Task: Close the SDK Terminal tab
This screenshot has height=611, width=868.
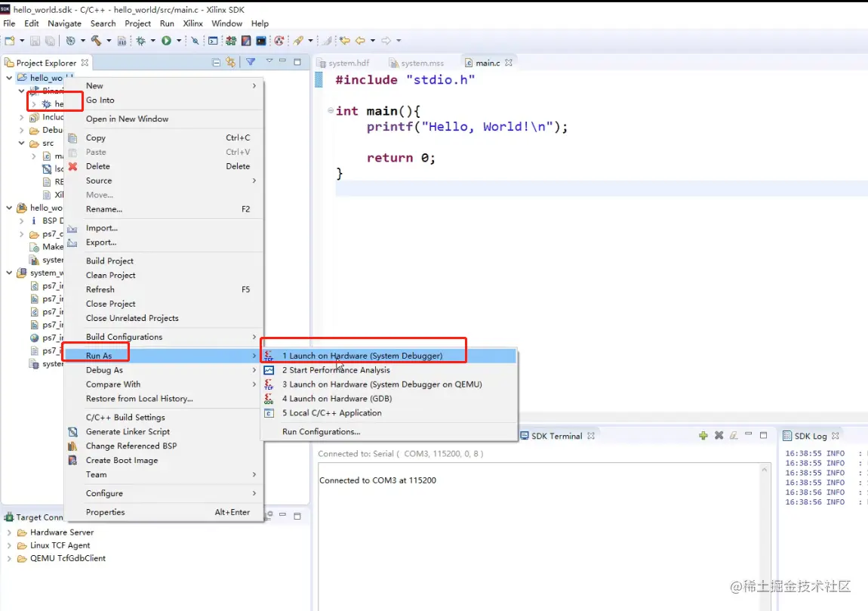Action: [x=591, y=436]
